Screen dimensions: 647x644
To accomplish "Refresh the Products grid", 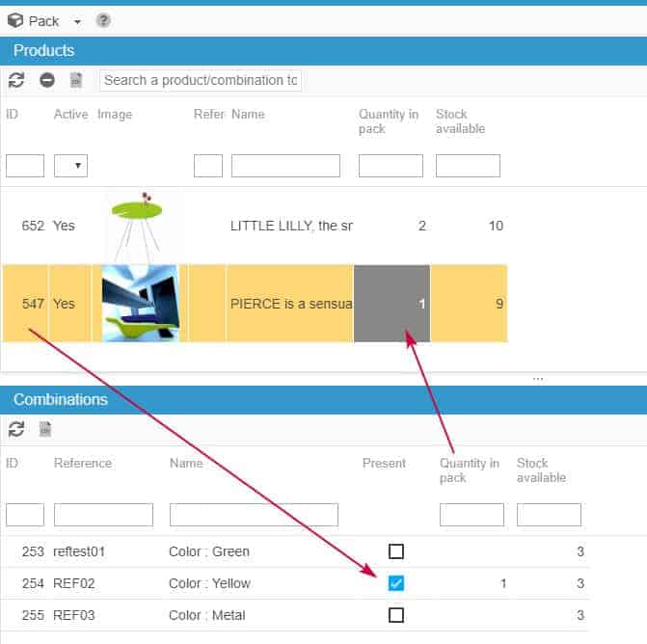I will click(16, 80).
